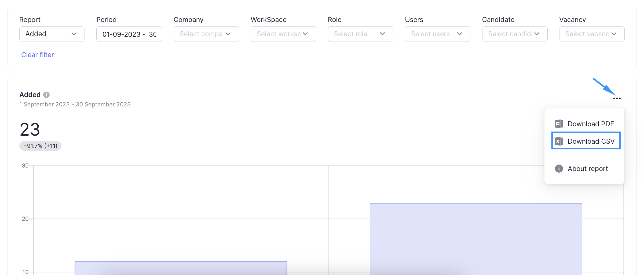The width and height of the screenshot is (644, 275).
Task: Expand the Select candidate dropdown
Action: (x=515, y=34)
